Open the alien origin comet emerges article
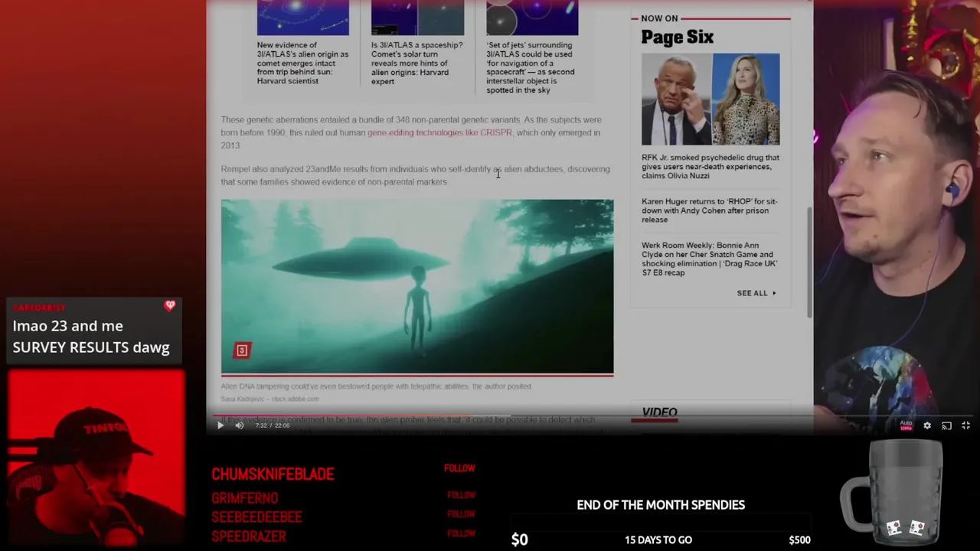Image resolution: width=980 pixels, height=551 pixels. click(302, 63)
